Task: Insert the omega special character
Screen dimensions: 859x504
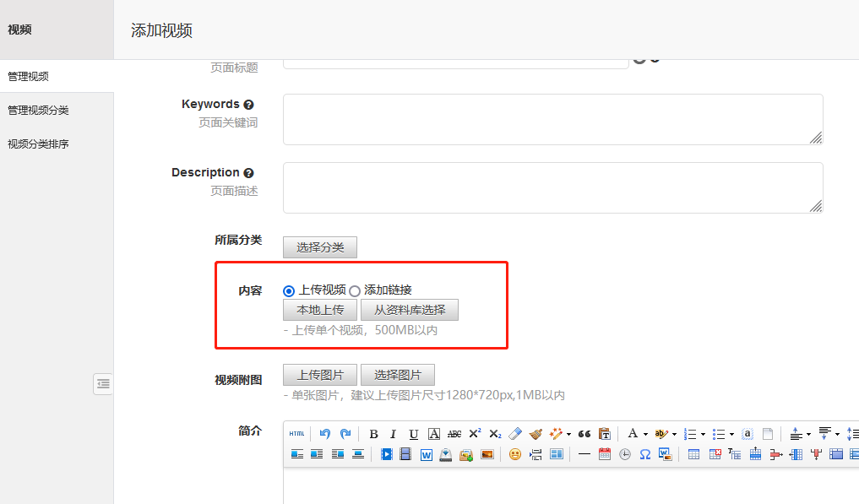Action: click(644, 454)
